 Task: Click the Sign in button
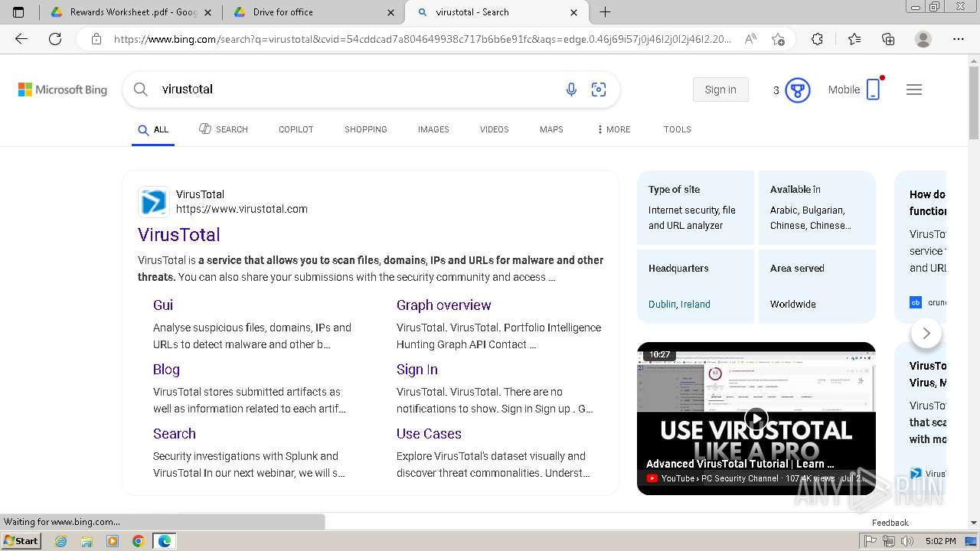point(720,90)
